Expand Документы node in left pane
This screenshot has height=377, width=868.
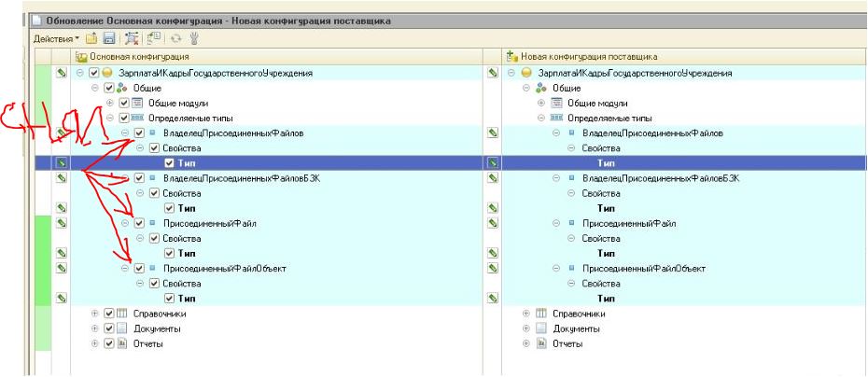click(x=94, y=328)
